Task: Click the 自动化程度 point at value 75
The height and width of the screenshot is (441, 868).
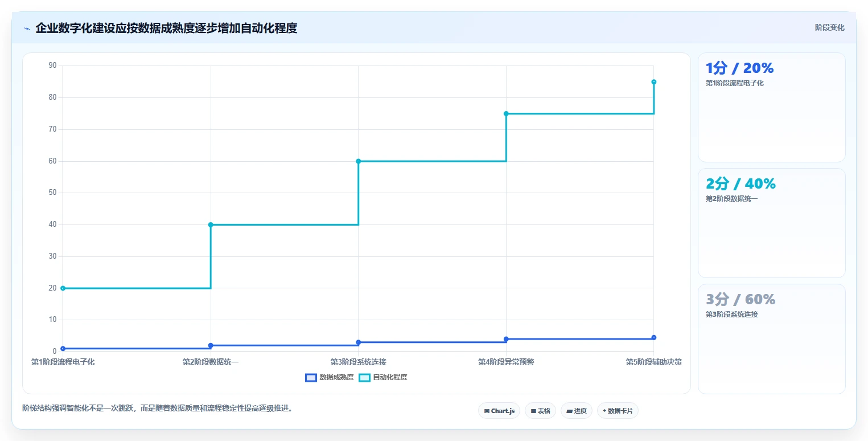Action: click(x=506, y=113)
